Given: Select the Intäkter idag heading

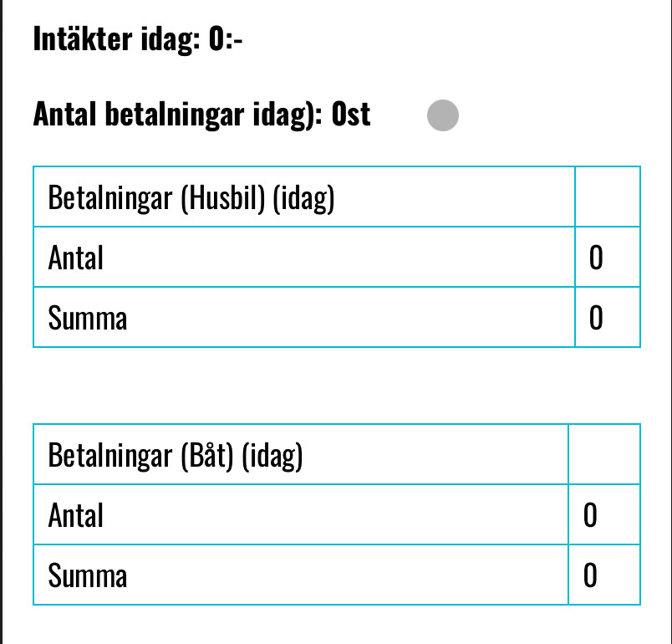Looking at the screenshot, I should click(138, 39).
